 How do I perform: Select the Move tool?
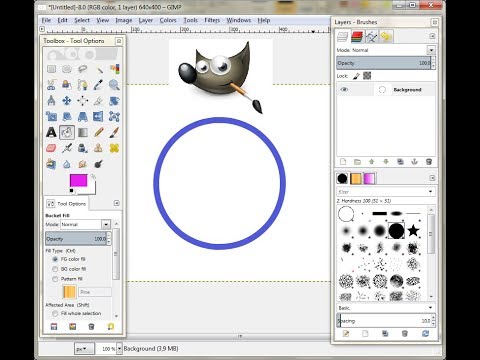tap(67, 100)
